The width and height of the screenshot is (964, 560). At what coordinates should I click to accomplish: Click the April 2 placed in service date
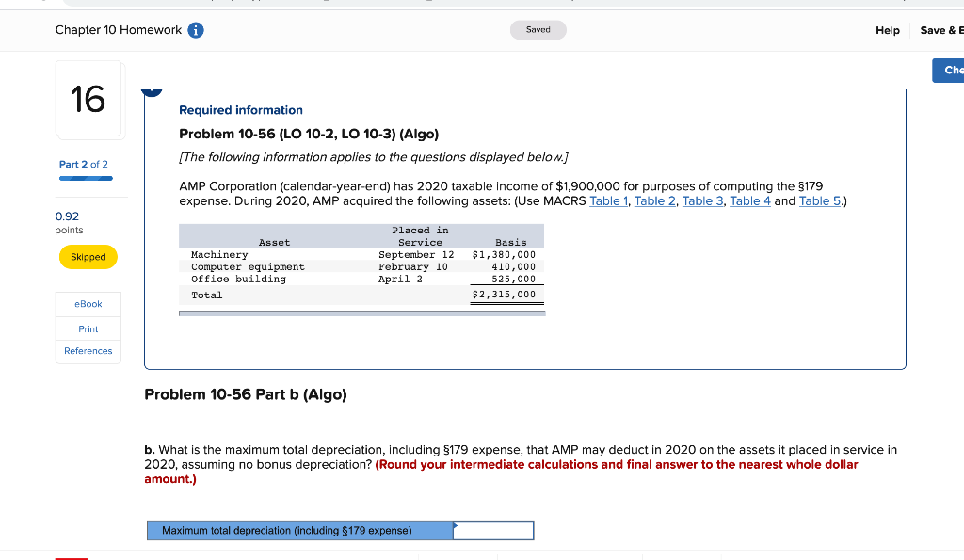pyautogui.click(x=400, y=280)
